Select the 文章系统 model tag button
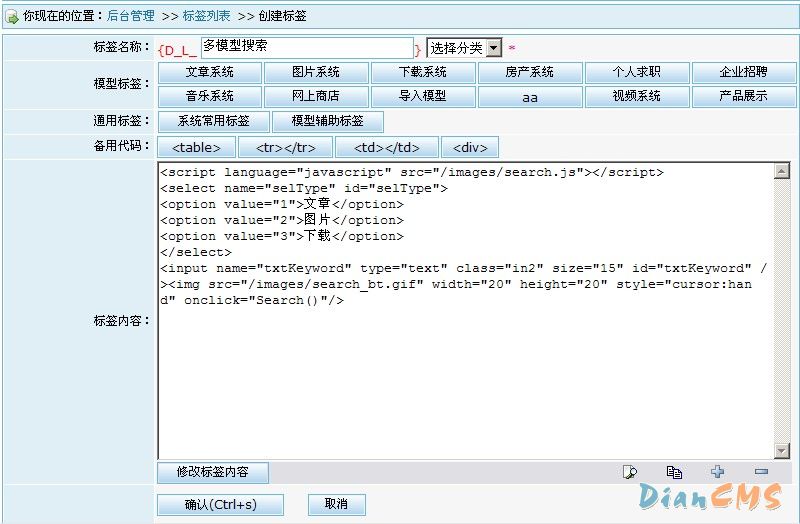800x524 pixels. tap(210, 72)
